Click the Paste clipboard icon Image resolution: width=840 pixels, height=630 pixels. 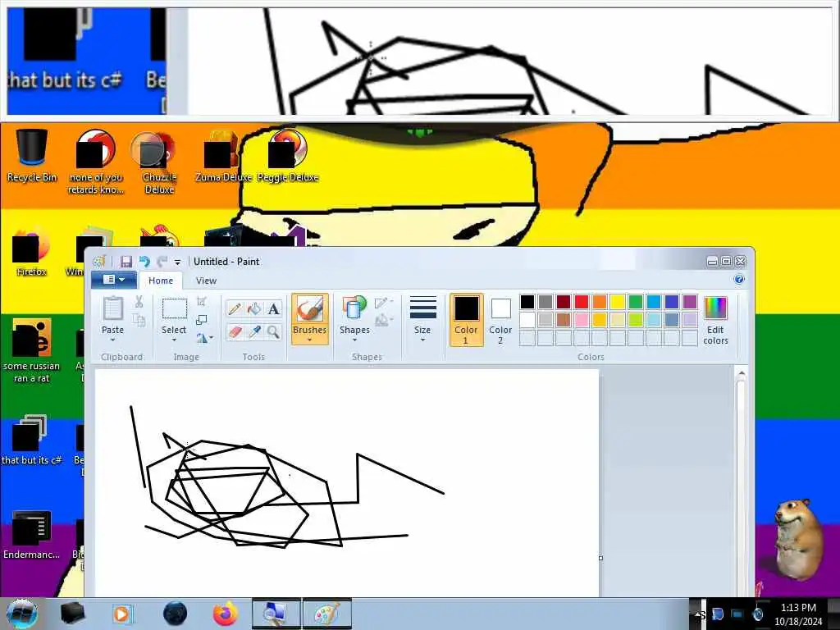click(112, 309)
